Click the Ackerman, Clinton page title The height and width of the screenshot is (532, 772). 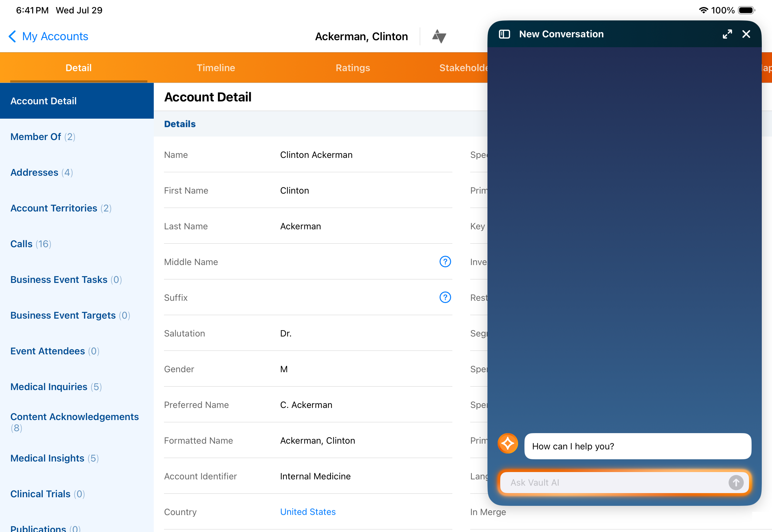click(361, 36)
